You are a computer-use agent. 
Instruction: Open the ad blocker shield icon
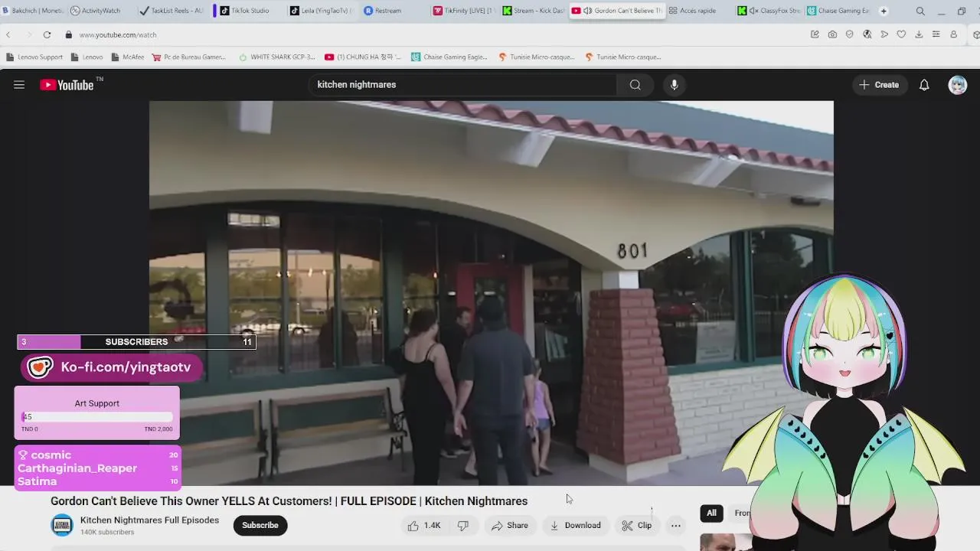point(849,34)
